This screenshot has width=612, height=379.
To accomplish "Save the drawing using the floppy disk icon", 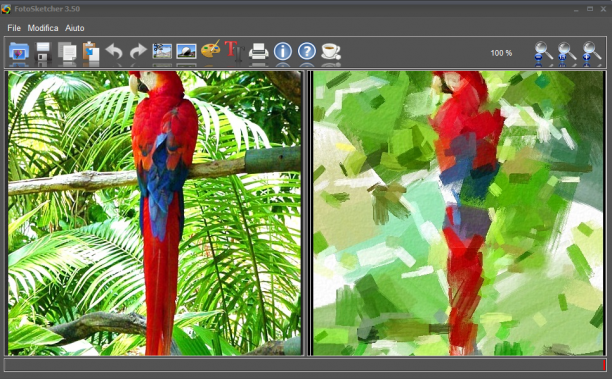I will (x=43, y=52).
